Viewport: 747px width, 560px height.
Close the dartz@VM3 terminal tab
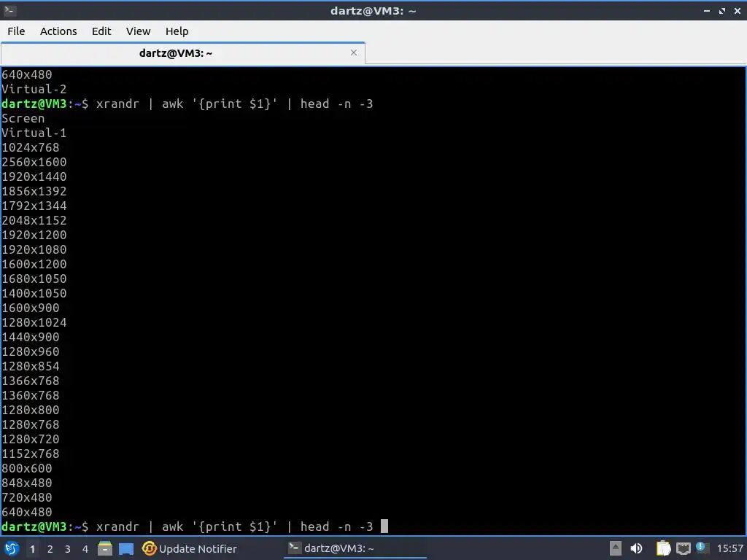tap(354, 52)
